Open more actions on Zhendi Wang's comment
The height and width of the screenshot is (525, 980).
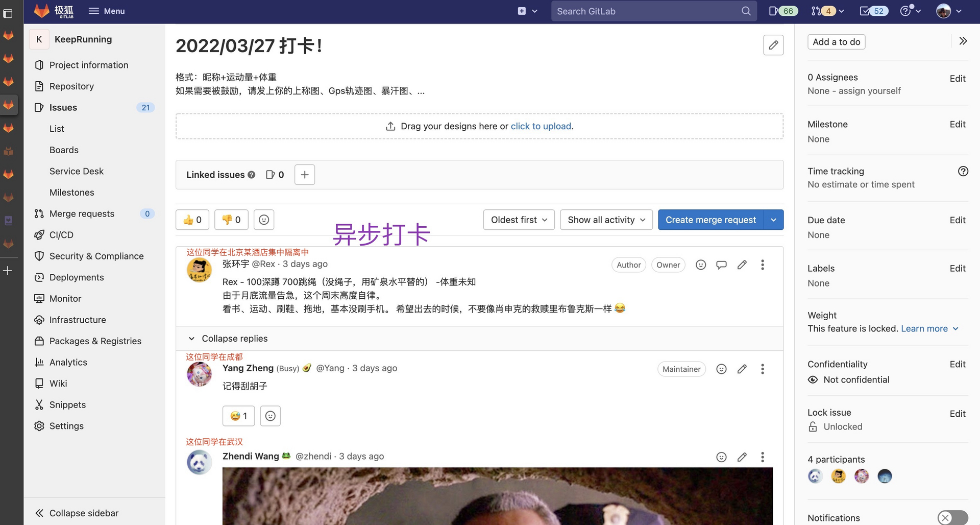point(763,457)
